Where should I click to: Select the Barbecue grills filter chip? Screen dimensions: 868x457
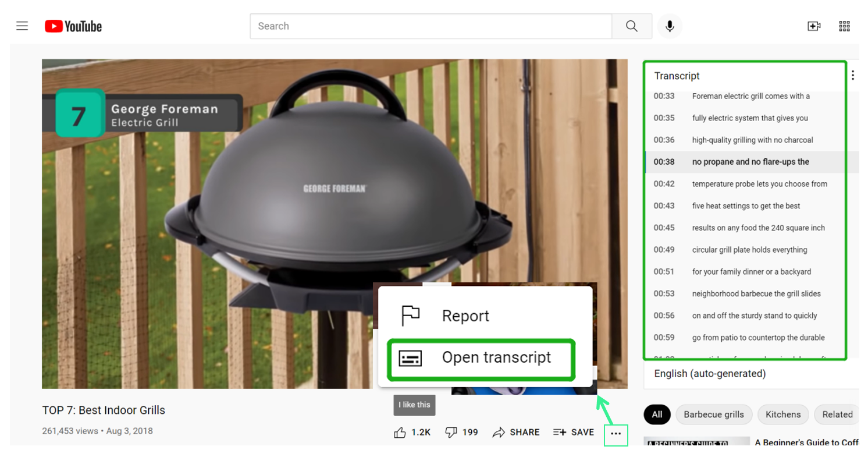(x=714, y=415)
